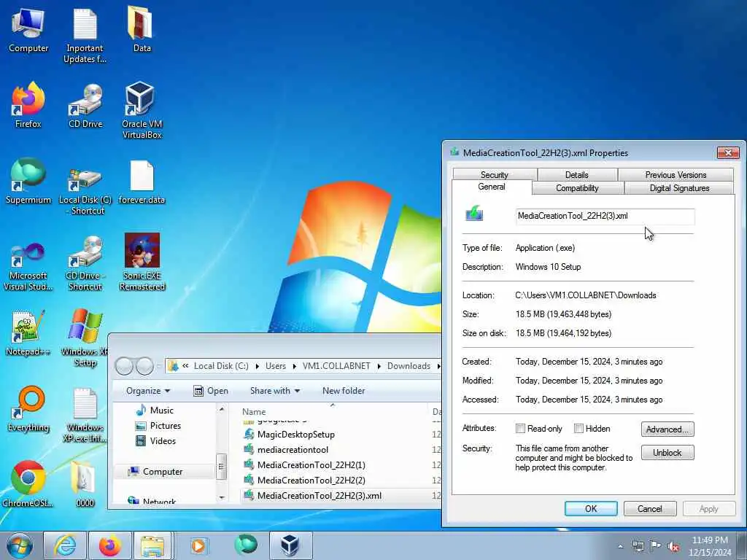The height and width of the screenshot is (560, 747).
Task: Open Windows Media Player from taskbar
Action: (x=198, y=545)
